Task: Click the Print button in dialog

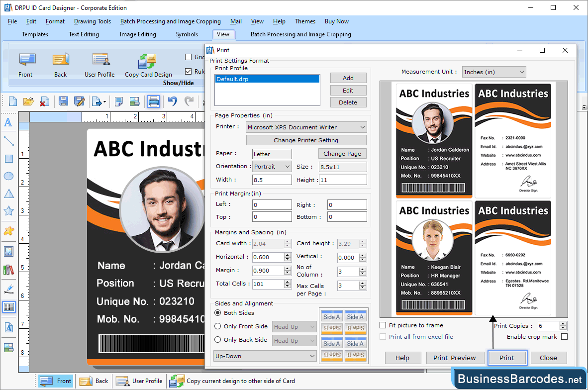Action: [x=507, y=358]
